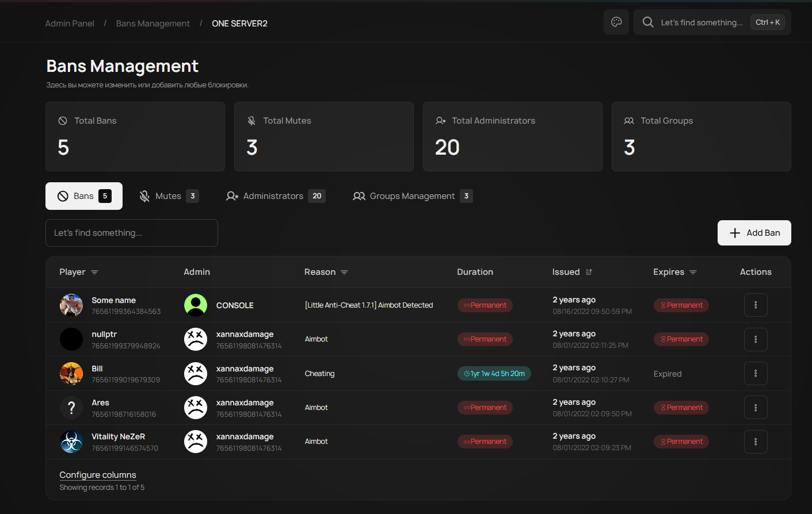Viewport: 812px width, 514px height.
Task: Switch to the Mutes tab
Action: (169, 195)
